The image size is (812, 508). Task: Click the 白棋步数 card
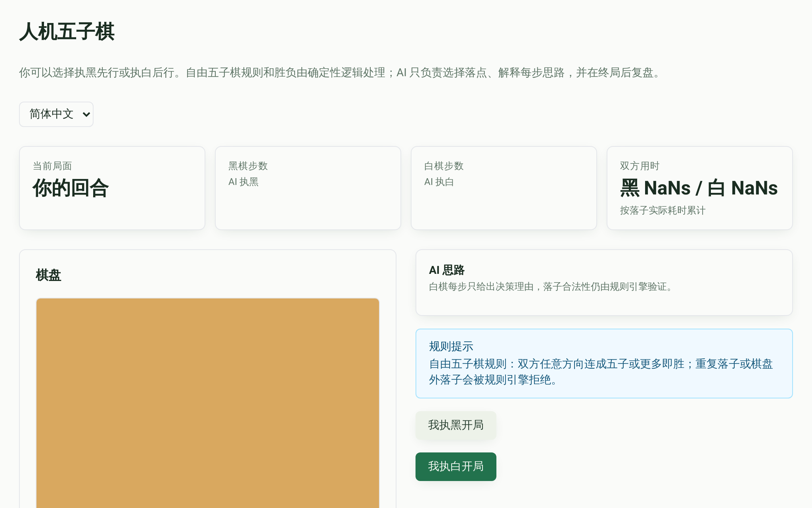(504, 188)
